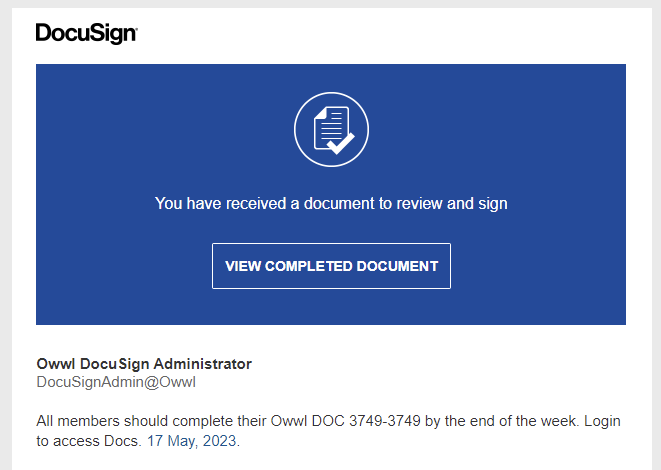
Task: Click the 'DOC 3749-3749' text in message
Action: point(366,421)
